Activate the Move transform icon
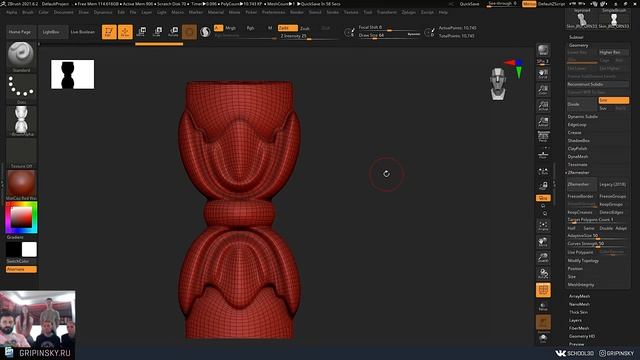The height and width of the screenshot is (360, 640). [141, 32]
